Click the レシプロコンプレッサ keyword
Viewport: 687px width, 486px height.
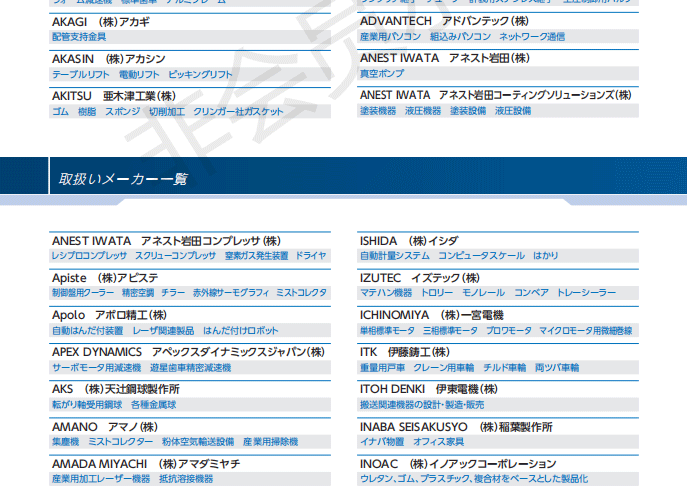coord(89,255)
